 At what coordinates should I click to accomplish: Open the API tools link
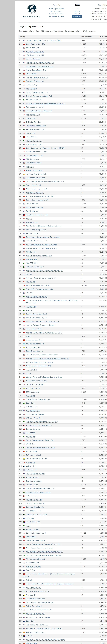[77, 9]
